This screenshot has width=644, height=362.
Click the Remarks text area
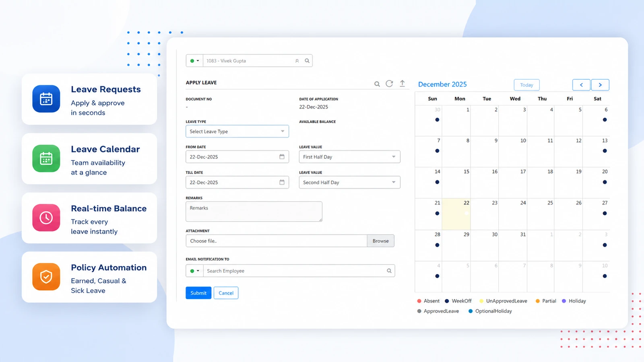pos(254,212)
